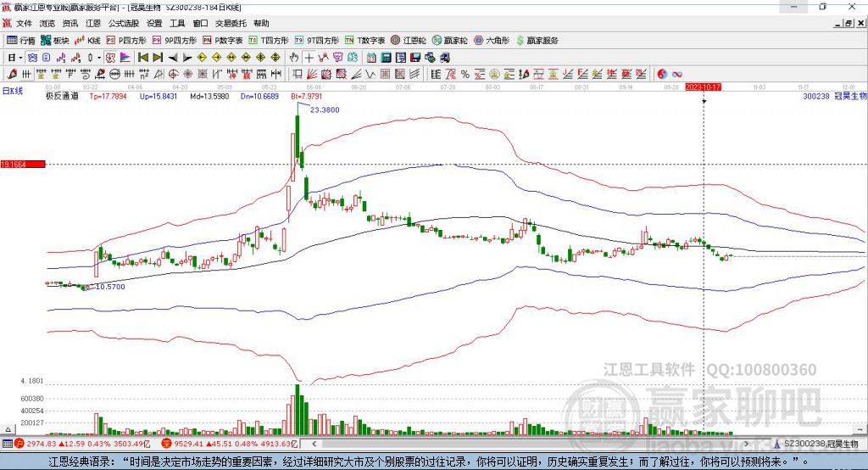Screen dimensions: 868x470
Task: Open 赢家服务 with dollar icon
Action: click(x=537, y=41)
